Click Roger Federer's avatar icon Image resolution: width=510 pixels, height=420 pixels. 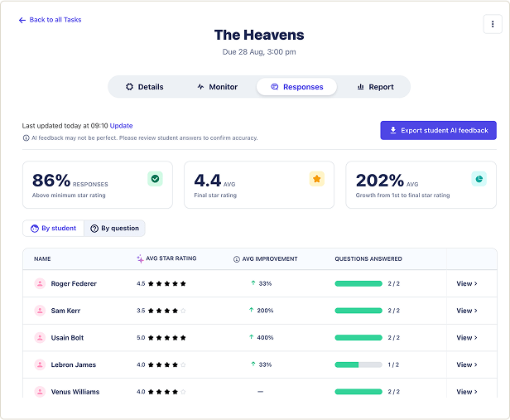click(x=40, y=283)
